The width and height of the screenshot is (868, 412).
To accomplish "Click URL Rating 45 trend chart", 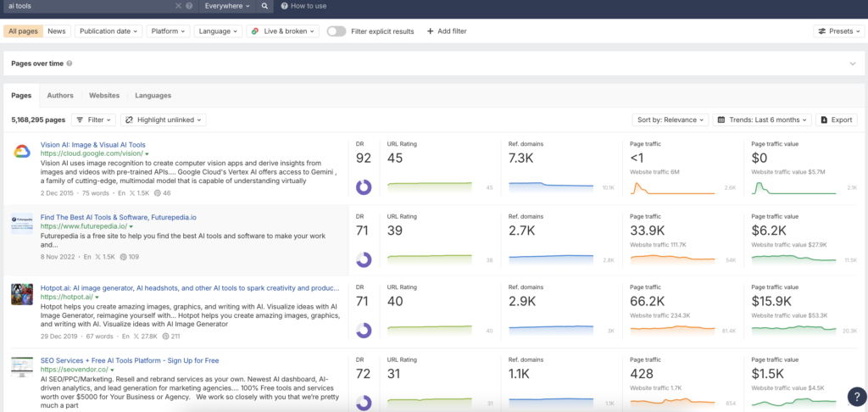I will (430, 187).
